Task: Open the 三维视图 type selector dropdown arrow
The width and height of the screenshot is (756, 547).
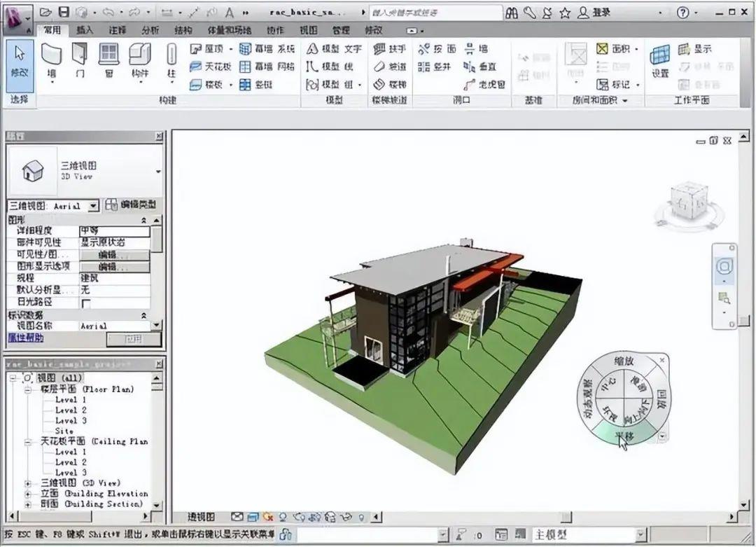Action: pos(158,172)
